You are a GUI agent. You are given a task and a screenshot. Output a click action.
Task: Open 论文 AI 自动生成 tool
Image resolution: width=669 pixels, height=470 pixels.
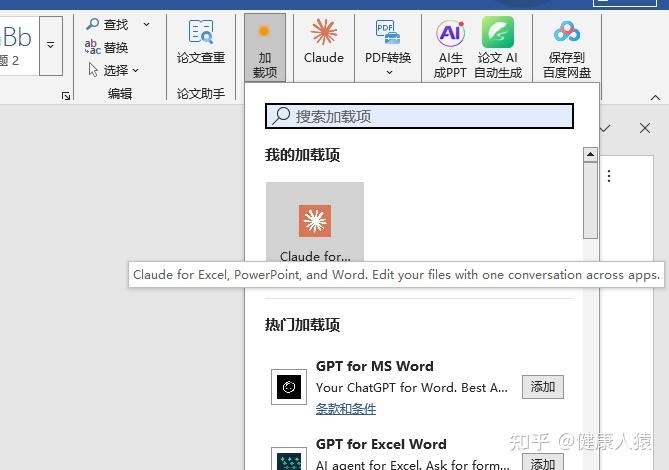498,49
